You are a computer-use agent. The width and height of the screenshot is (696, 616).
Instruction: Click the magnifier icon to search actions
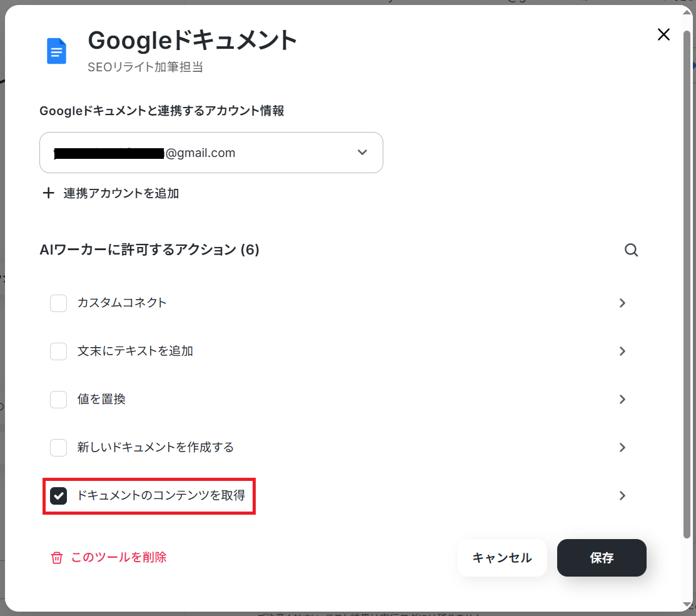pos(631,250)
